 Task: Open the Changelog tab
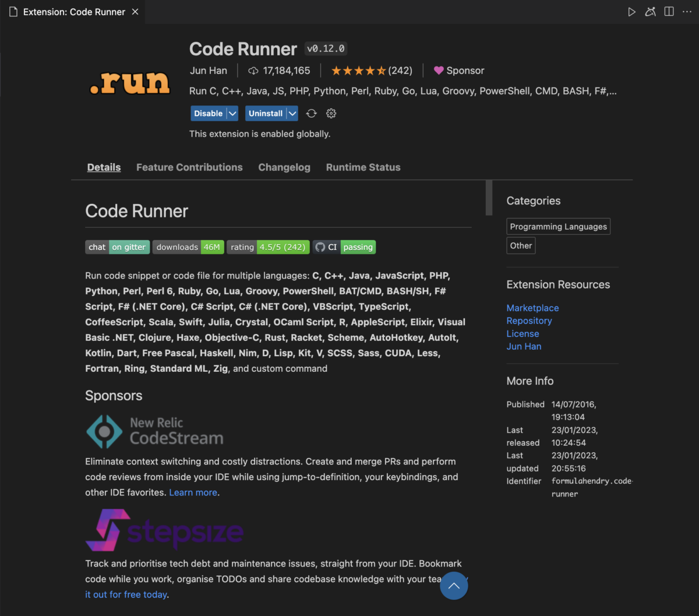284,167
